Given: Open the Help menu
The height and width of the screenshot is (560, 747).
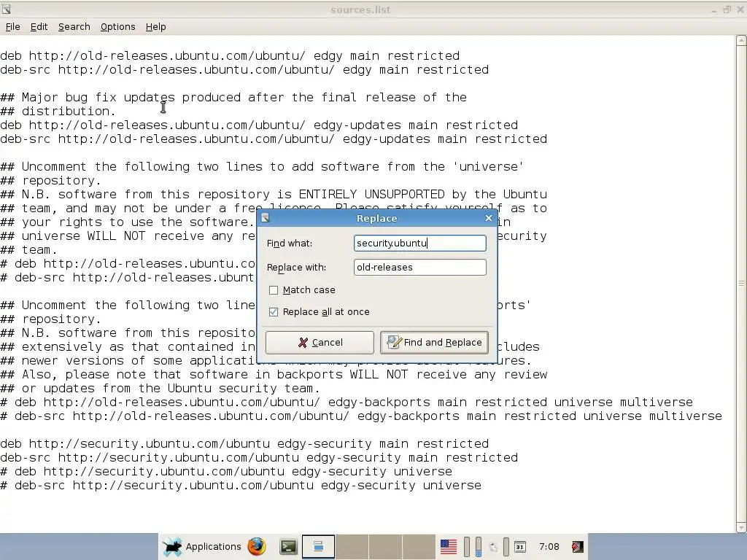Looking at the screenshot, I should 156,27.
